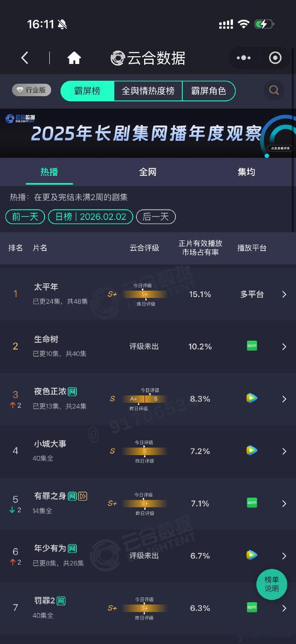Screen dimensions: 296x644
Task: Click the 网 tag next to 年少有为
Action: pos(72,548)
